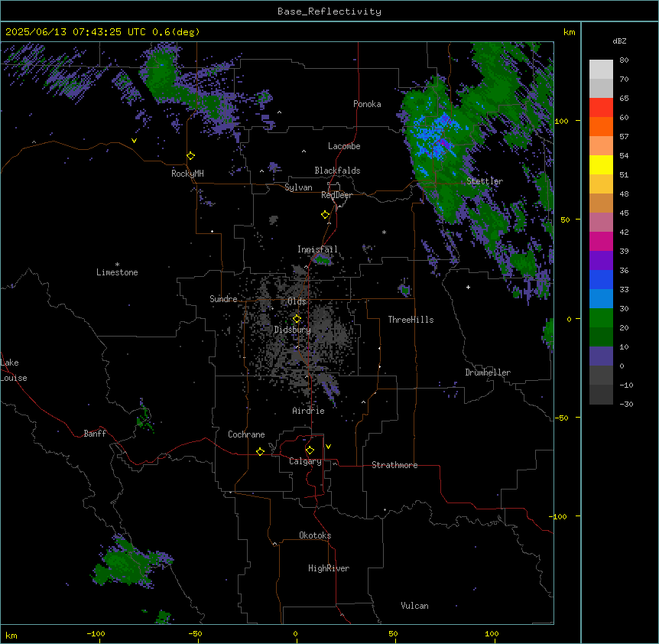Click the magenta 42 dBZ legend swatch

click(601, 241)
